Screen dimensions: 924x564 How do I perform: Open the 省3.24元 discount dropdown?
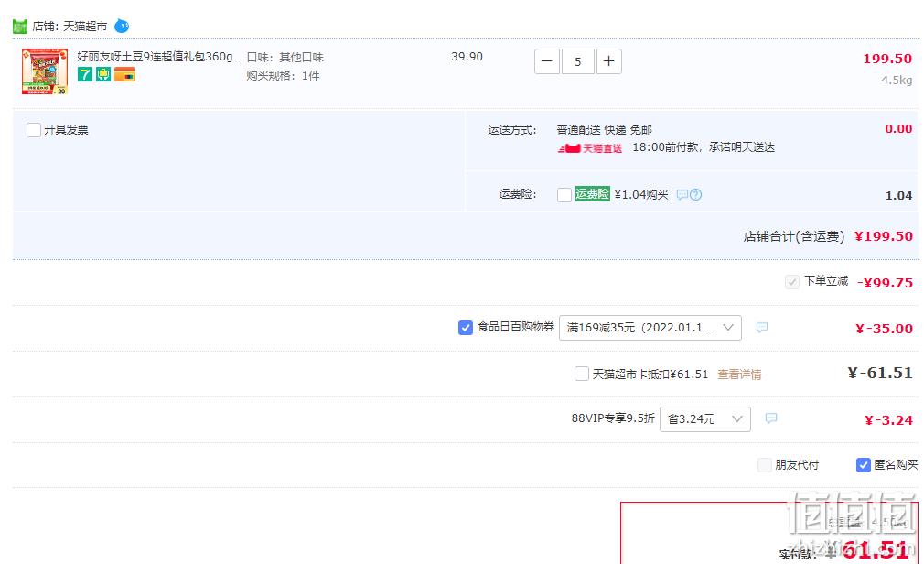[705, 418]
